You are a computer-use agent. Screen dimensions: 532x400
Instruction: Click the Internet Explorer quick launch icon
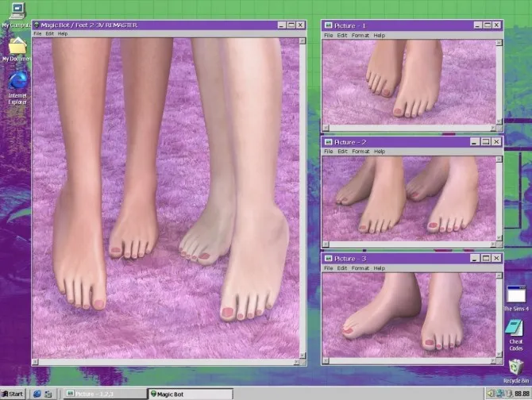click(x=37, y=394)
